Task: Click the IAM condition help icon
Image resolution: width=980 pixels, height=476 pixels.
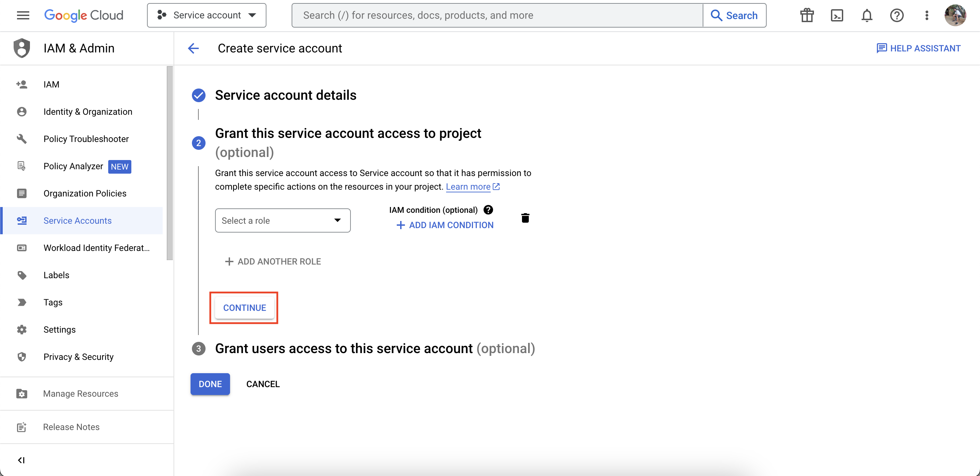Action: pyautogui.click(x=488, y=210)
